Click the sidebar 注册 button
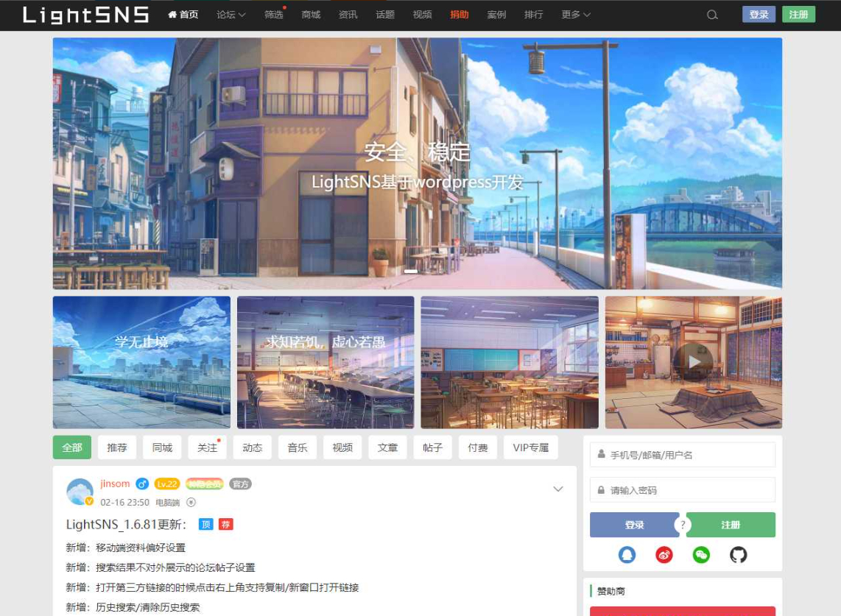841x616 pixels. 731,525
